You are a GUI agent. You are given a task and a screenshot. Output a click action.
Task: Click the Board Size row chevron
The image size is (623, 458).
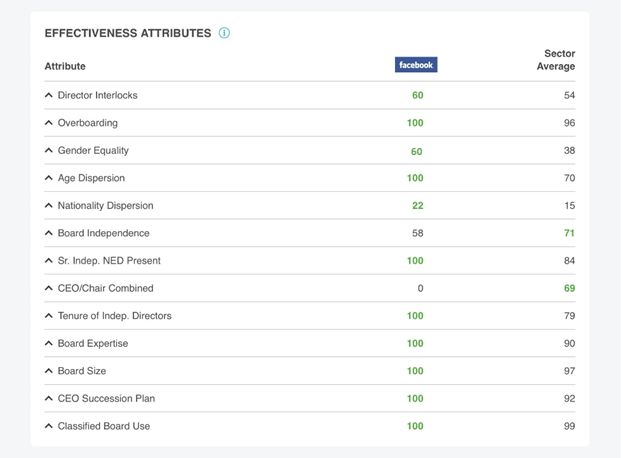[x=49, y=371]
